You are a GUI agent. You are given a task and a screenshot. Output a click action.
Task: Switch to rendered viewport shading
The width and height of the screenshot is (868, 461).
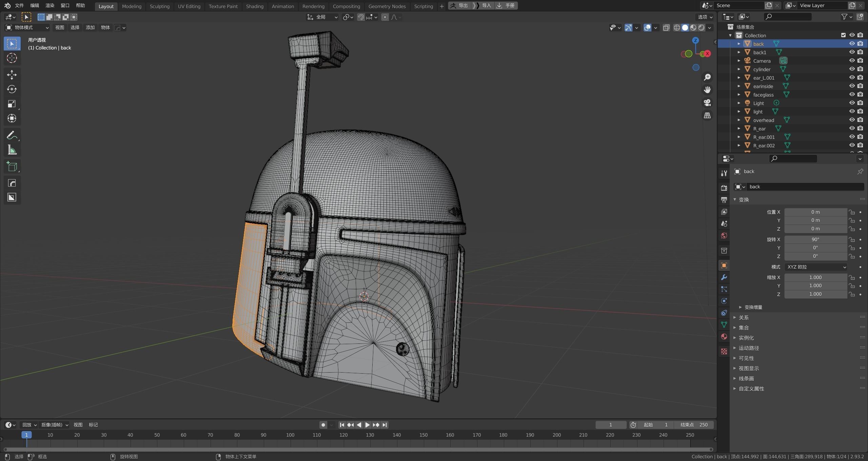[x=702, y=28]
